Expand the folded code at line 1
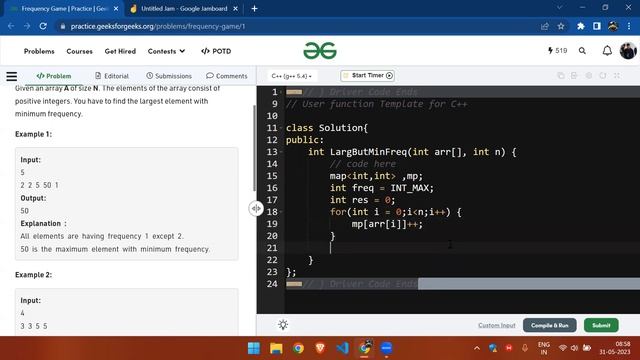This screenshot has width=640, height=360. (x=294, y=92)
